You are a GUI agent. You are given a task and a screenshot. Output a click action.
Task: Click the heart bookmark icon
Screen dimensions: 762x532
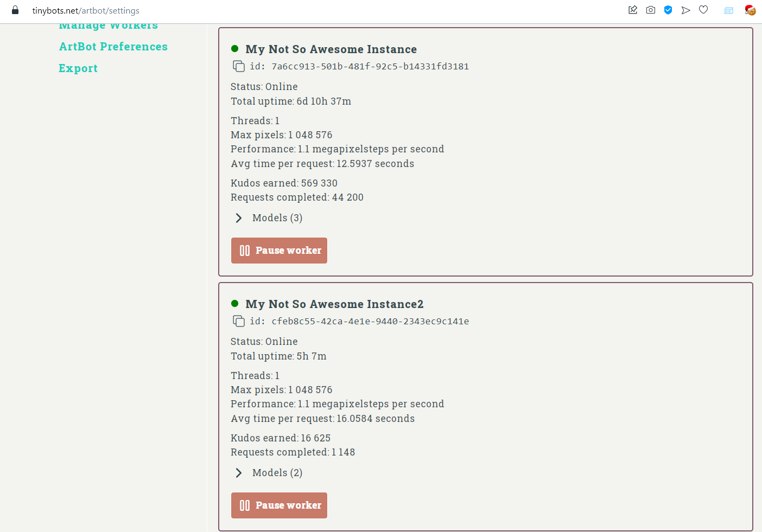click(703, 10)
